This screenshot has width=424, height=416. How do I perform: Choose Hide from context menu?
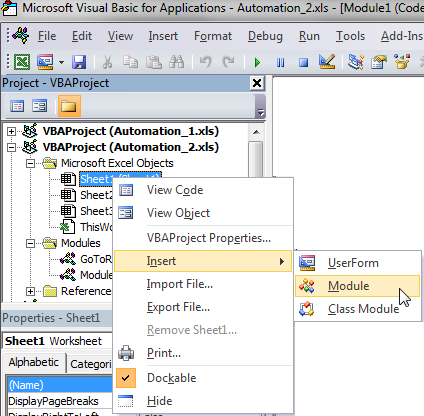(203, 401)
